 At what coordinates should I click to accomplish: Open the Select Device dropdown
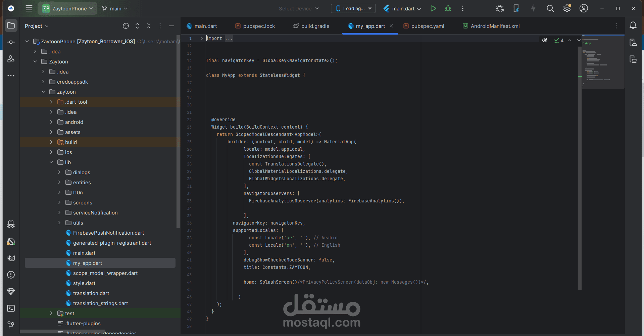coord(299,8)
